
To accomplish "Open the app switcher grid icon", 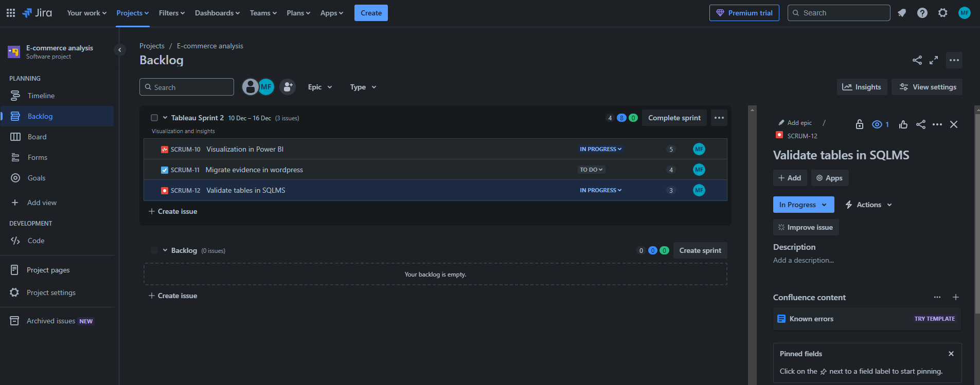I will (x=11, y=13).
